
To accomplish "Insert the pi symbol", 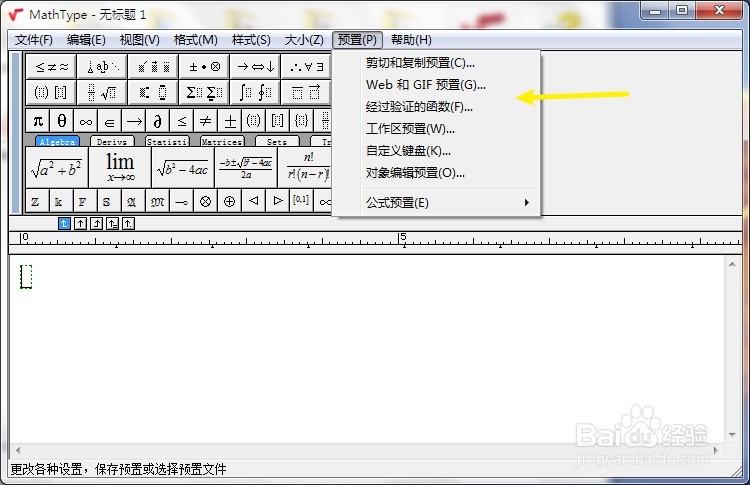I will click(x=38, y=121).
